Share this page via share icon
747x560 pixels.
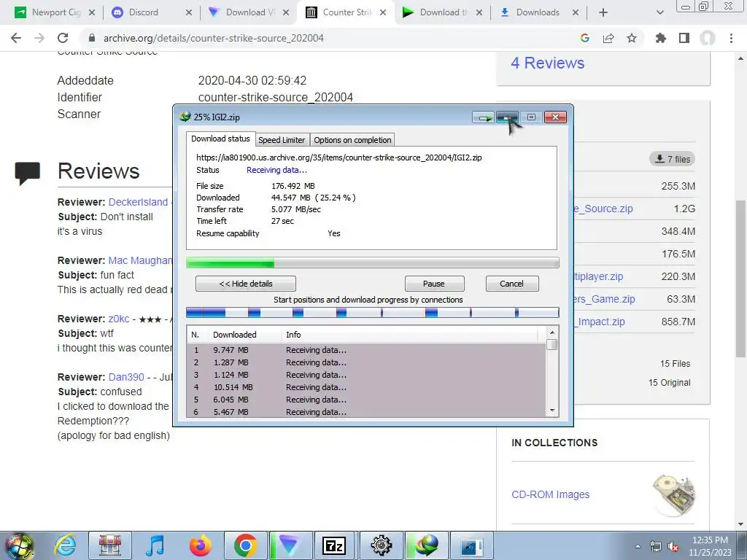[x=608, y=38]
